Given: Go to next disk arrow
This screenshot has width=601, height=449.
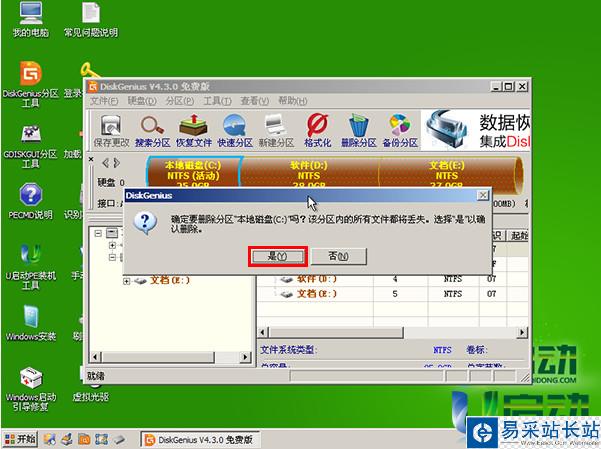Looking at the screenshot, I should [117, 163].
